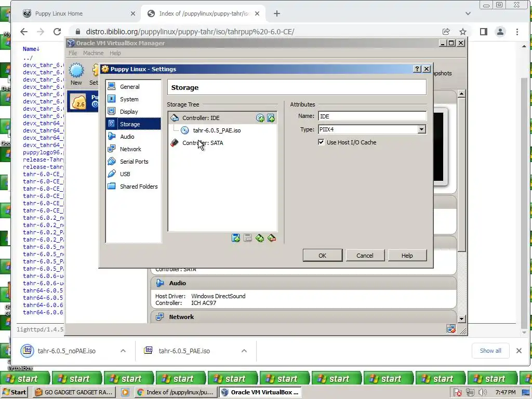Open puppylogo96 file link

[43, 152]
